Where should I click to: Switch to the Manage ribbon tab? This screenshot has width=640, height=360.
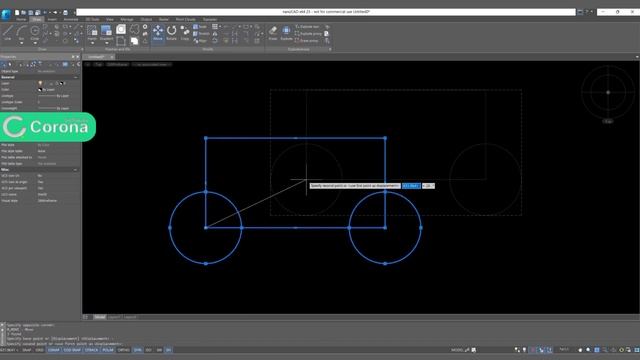pyautogui.click(x=127, y=19)
